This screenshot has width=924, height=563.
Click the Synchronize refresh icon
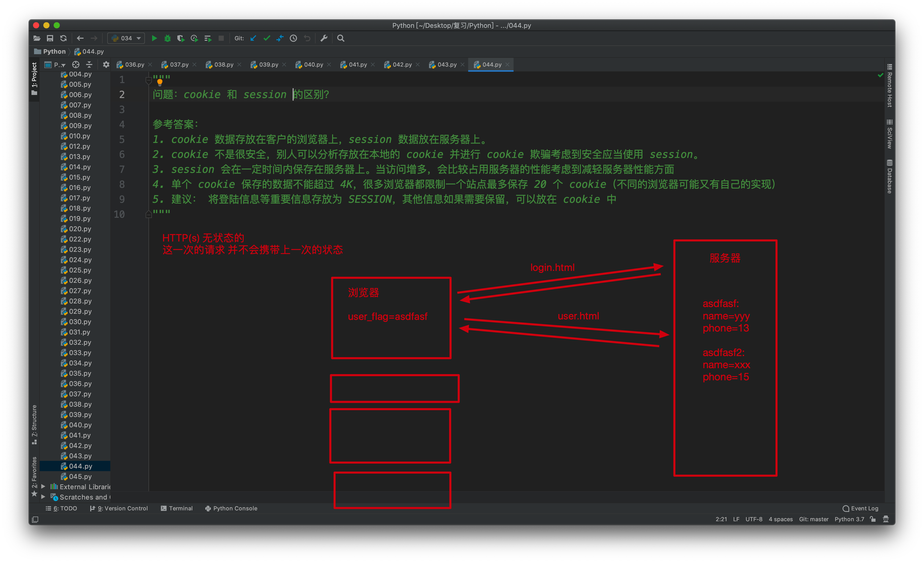(x=63, y=38)
